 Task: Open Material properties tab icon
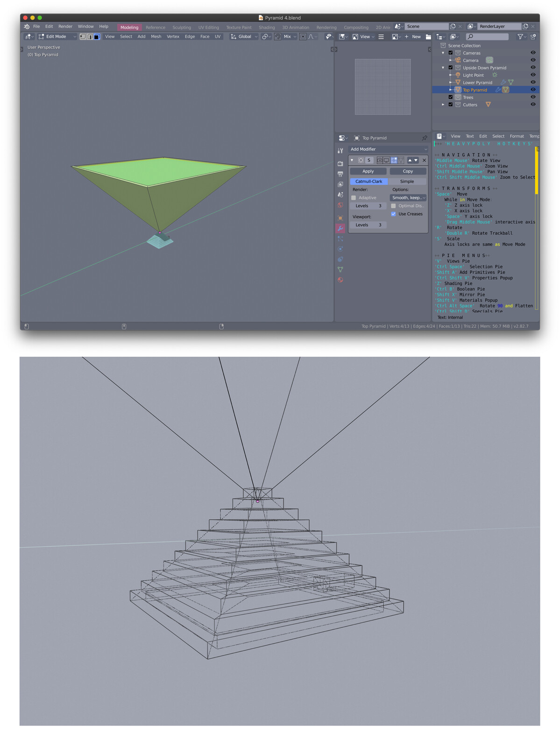(x=340, y=280)
